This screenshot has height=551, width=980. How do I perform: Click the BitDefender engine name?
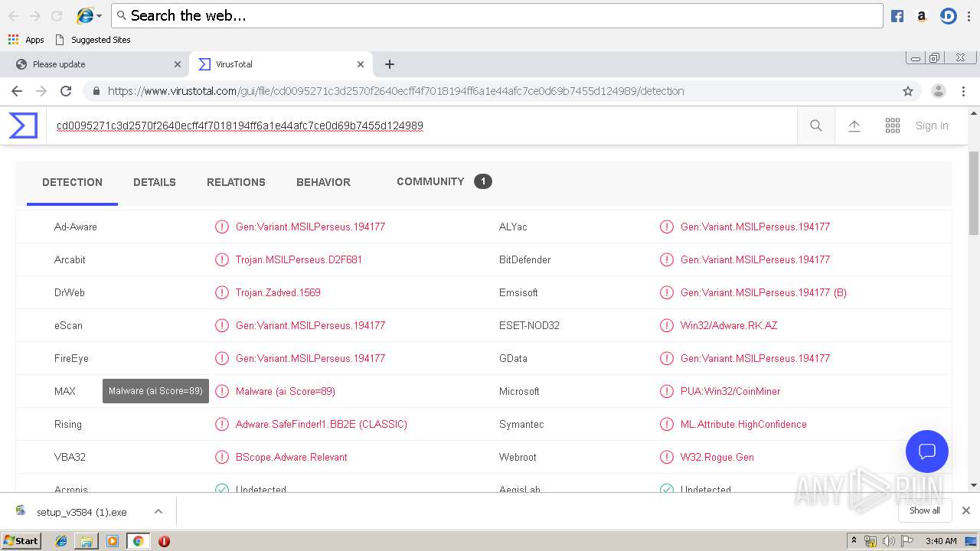click(x=525, y=259)
